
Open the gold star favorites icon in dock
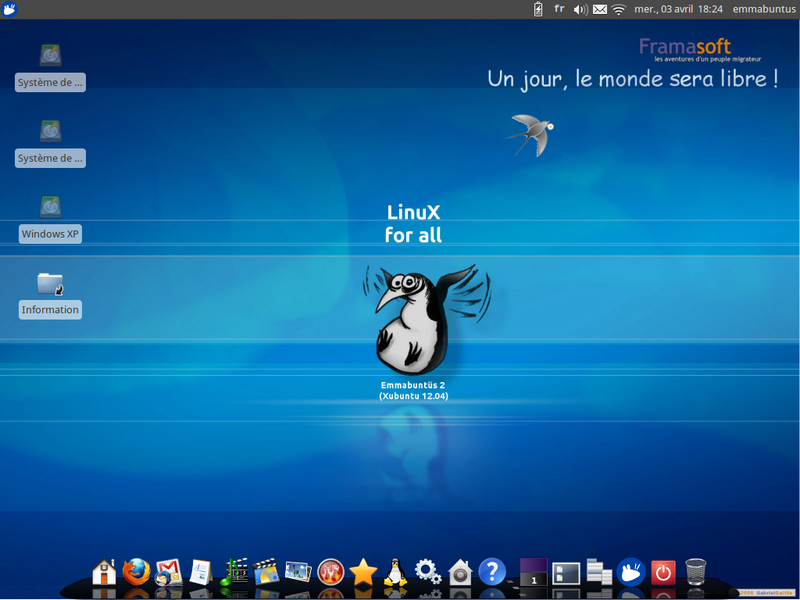pyautogui.click(x=363, y=572)
